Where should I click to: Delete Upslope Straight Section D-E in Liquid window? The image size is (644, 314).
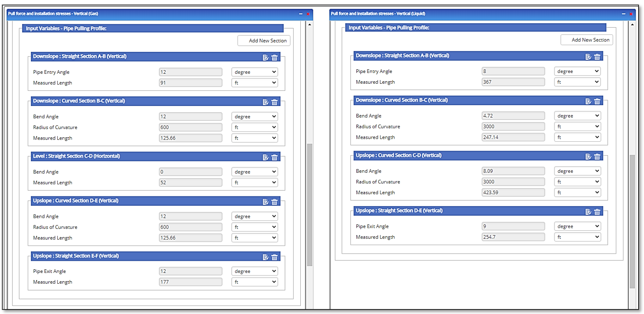[597, 211]
